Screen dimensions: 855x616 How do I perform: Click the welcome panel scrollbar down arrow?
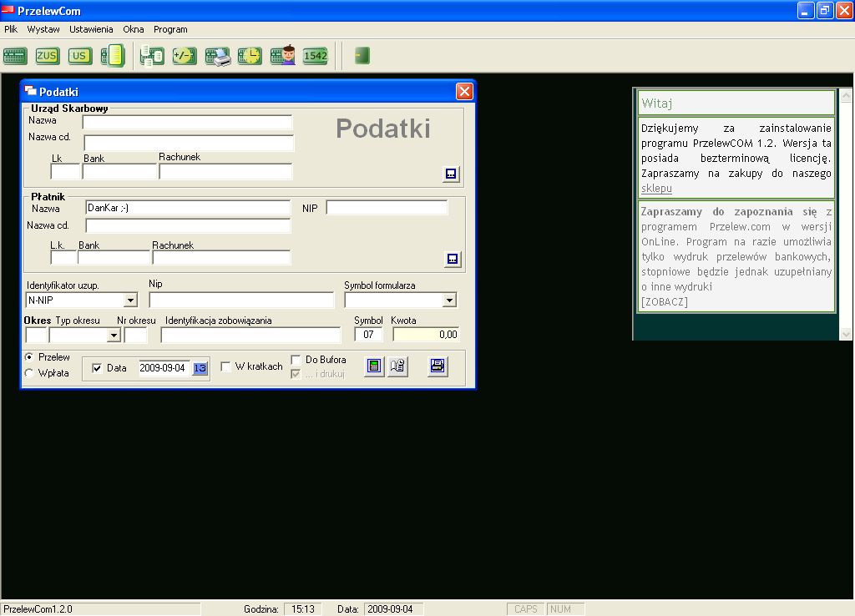pos(846,334)
